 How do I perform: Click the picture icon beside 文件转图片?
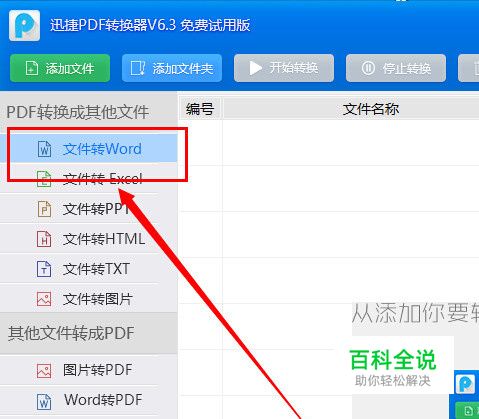click(44, 299)
